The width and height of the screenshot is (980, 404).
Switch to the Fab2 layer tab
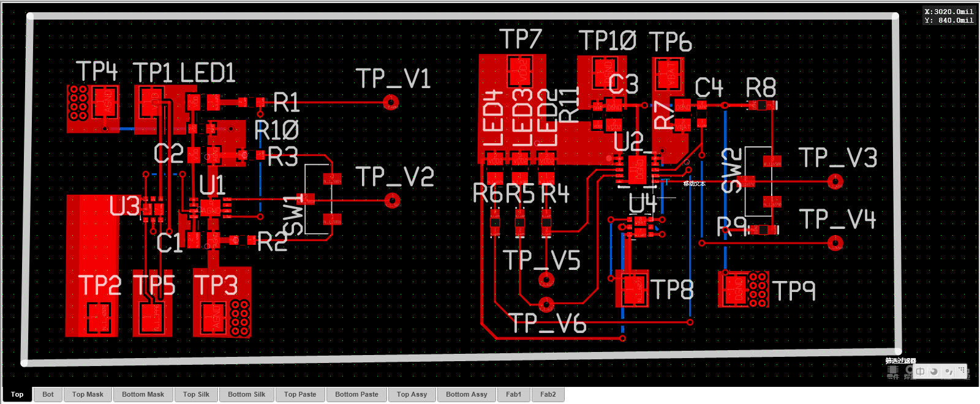pyautogui.click(x=548, y=394)
